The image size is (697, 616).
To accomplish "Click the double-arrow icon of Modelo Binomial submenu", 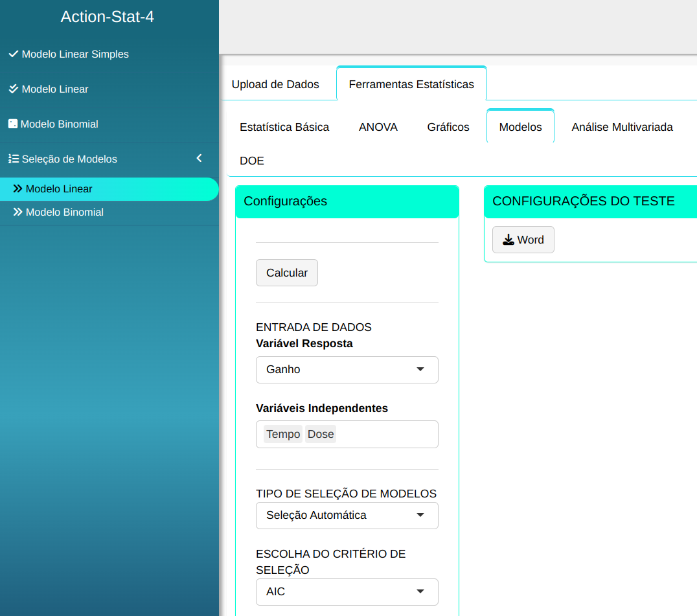I will [17, 212].
